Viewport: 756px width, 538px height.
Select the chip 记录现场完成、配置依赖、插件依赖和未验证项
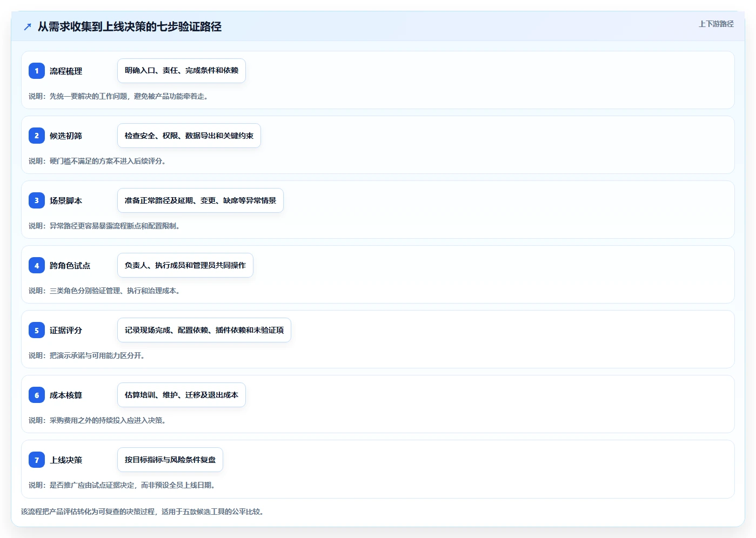click(x=204, y=330)
